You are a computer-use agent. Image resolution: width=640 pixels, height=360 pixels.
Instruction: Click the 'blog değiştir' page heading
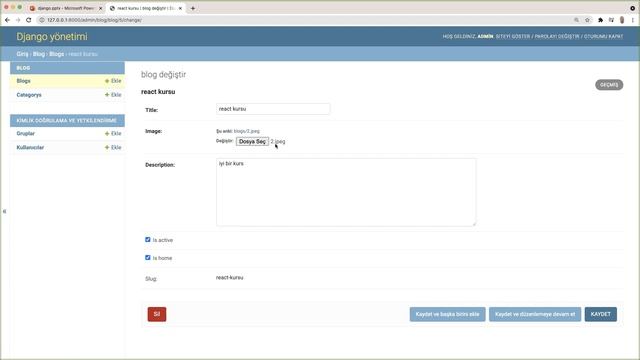163,75
